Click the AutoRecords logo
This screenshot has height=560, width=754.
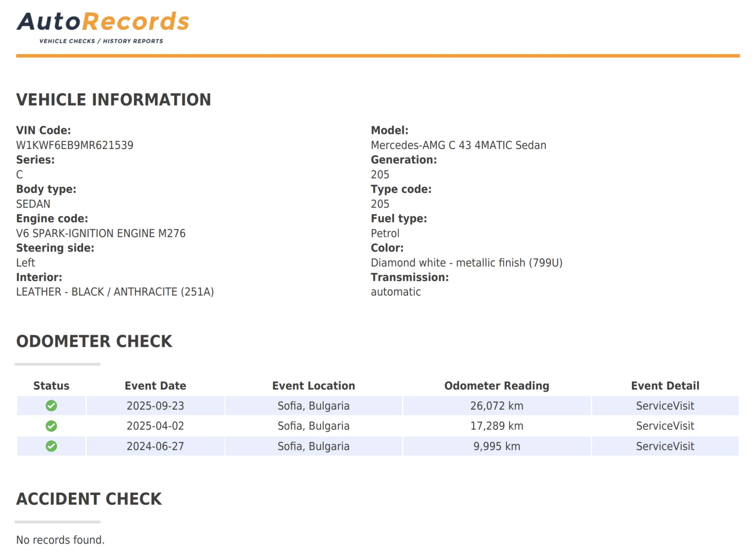[x=103, y=27]
